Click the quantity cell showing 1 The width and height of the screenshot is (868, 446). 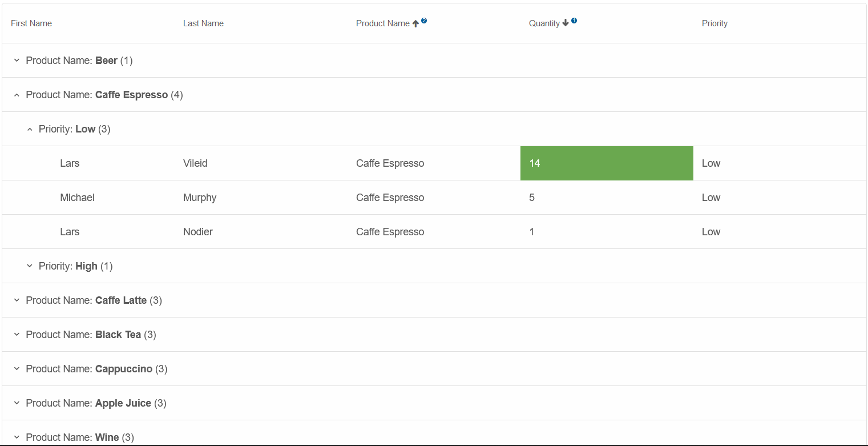click(607, 232)
